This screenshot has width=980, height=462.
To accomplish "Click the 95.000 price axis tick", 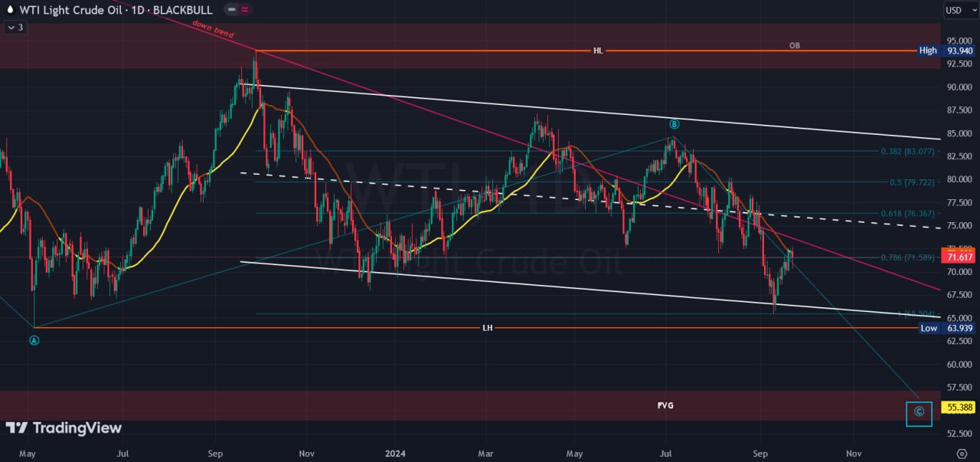I will coord(959,41).
